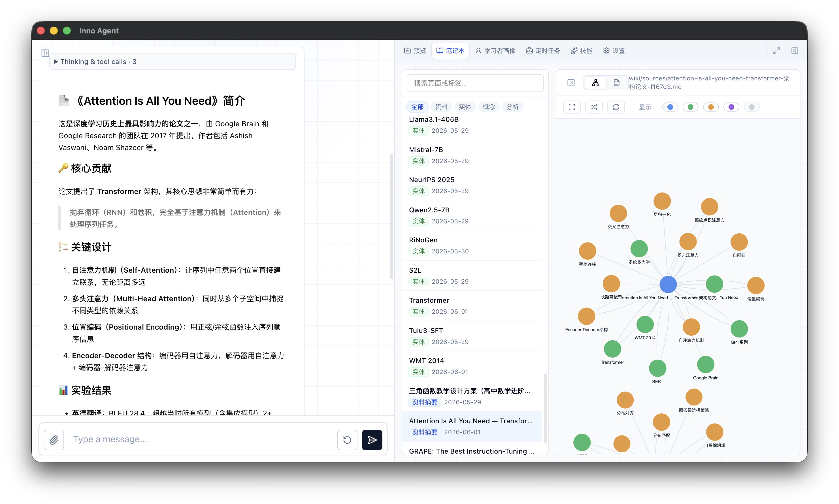Toggle blue node type visibility
839x504 pixels.
tap(670, 107)
